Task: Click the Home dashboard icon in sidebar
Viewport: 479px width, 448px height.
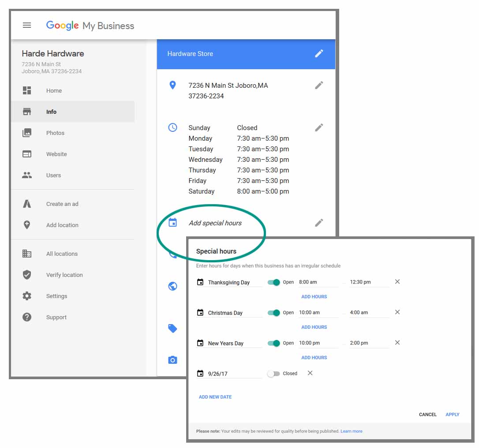Action: pos(27,90)
